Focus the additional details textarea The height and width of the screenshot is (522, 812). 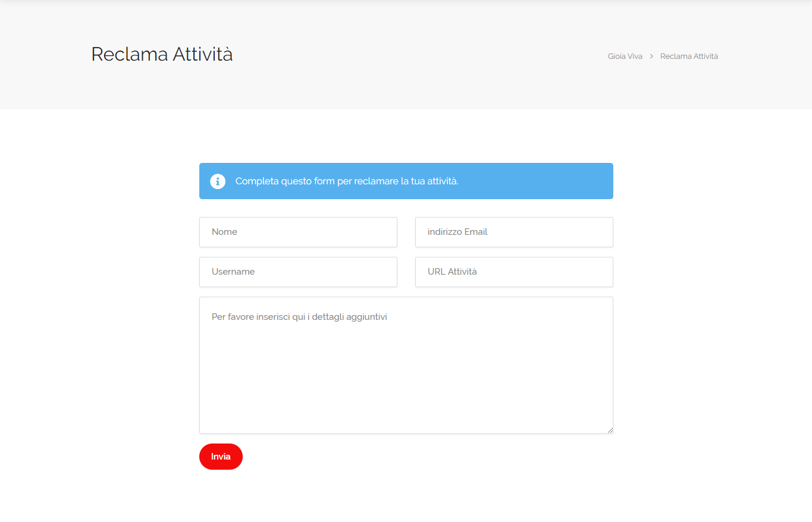click(406, 365)
